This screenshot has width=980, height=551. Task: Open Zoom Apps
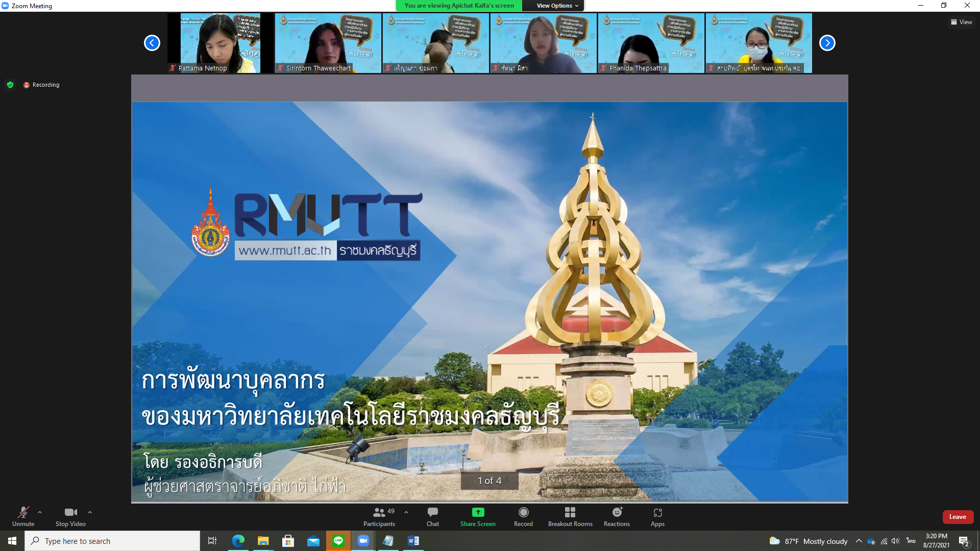tap(657, 516)
